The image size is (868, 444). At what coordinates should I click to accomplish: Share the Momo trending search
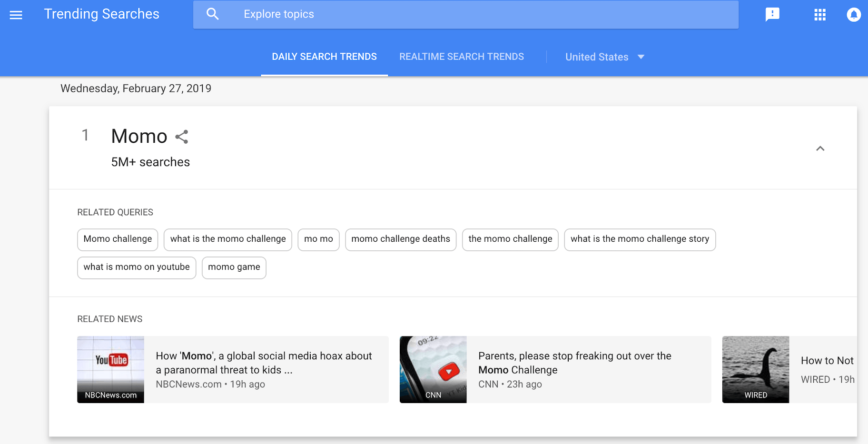[182, 137]
